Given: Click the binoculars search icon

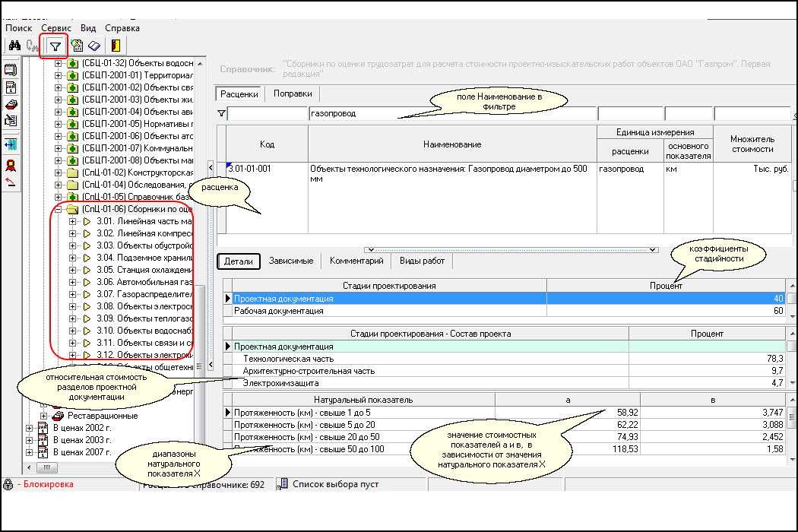Looking at the screenshot, I should [14, 46].
